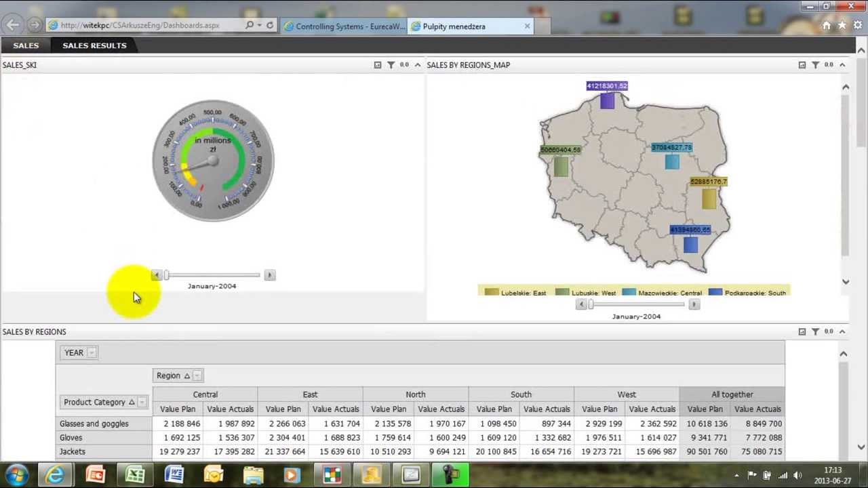This screenshot has width=868, height=488.
Task: Refresh the page with reload icon
Action: (x=270, y=25)
